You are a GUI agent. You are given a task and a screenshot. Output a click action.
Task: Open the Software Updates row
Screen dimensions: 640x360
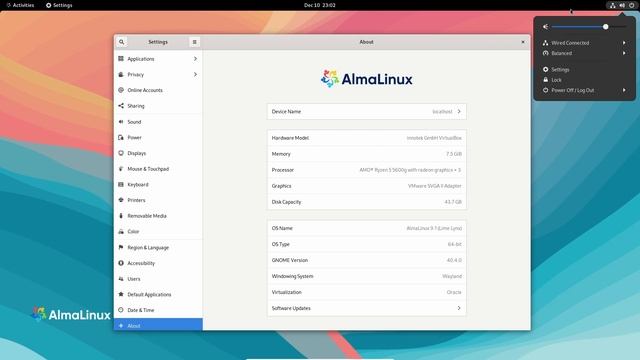click(x=367, y=308)
